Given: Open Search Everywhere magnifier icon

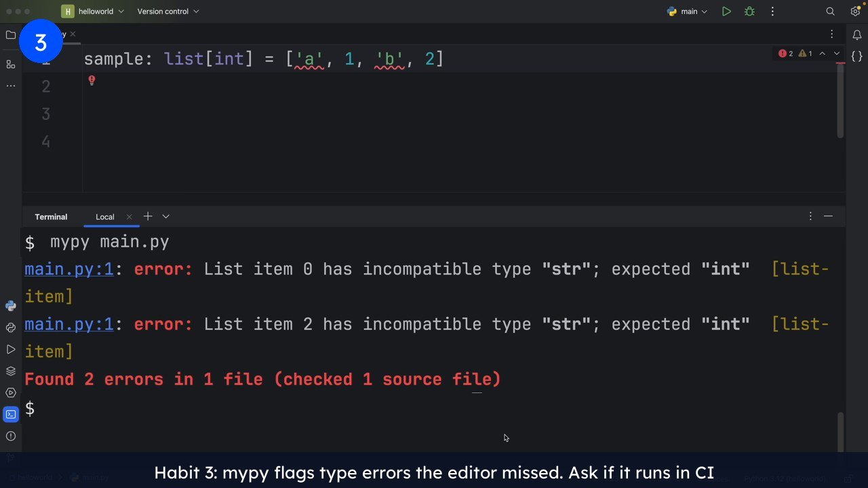Looking at the screenshot, I should coord(830,12).
